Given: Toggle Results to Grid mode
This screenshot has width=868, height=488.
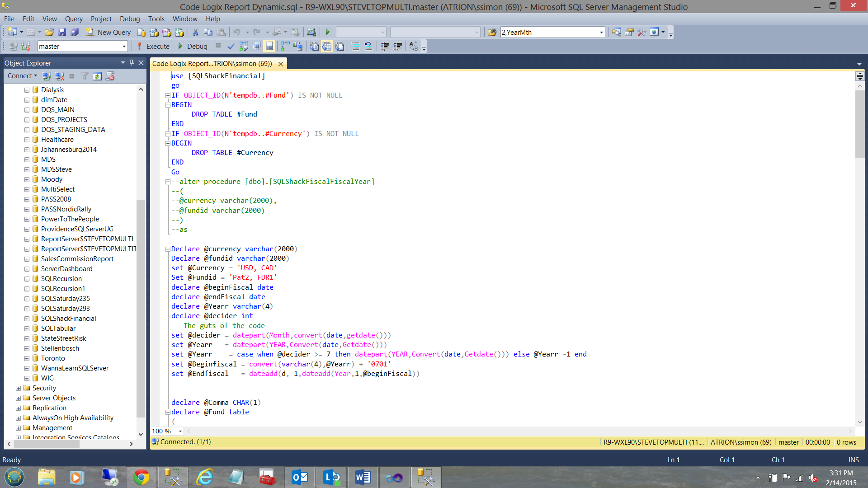Looking at the screenshot, I should pyautogui.click(x=327, y=46).
